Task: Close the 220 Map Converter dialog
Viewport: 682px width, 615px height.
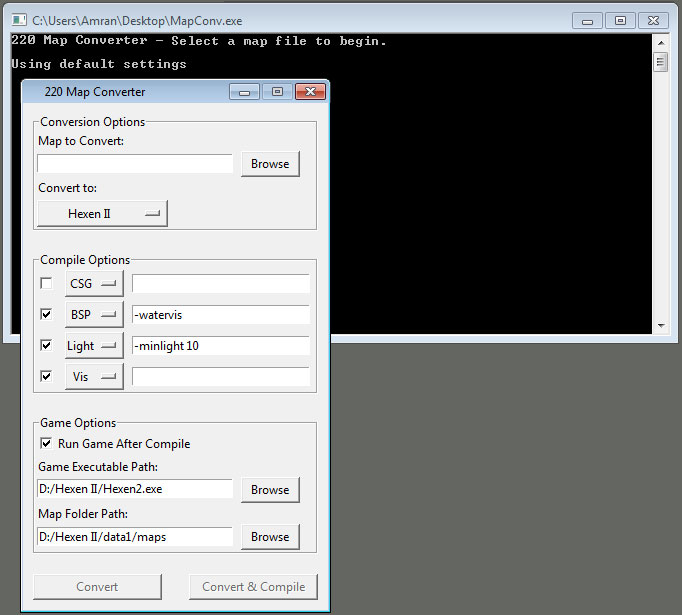Action: [311, 92]
